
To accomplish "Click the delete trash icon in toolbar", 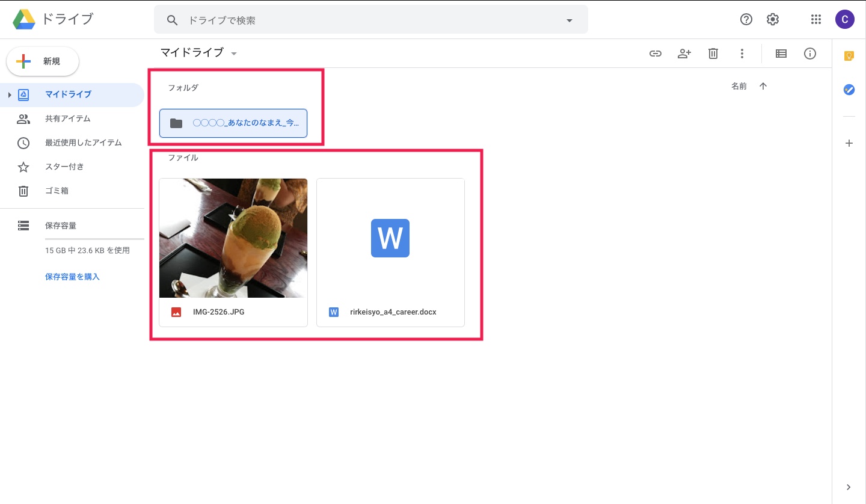I will (x=713, y=54).
